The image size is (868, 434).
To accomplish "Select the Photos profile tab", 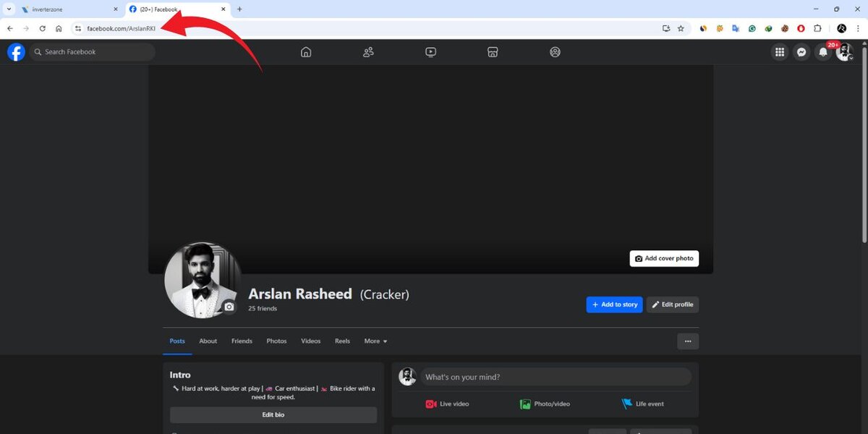I will coord(276,341).
